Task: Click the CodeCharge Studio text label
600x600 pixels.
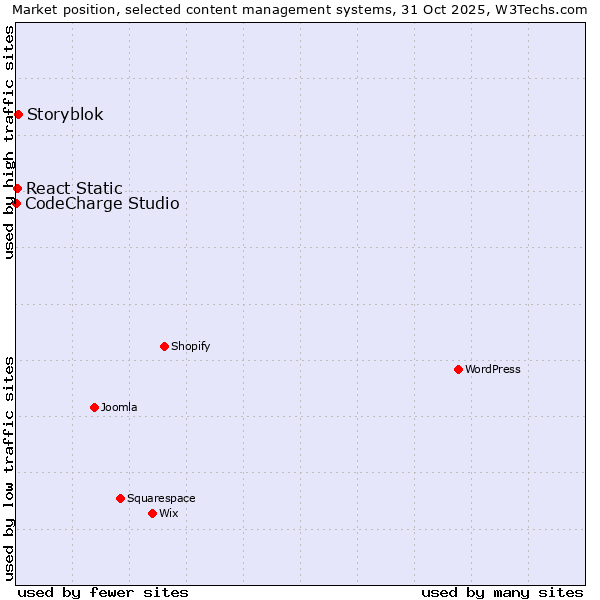Action: (x=102, y=203)
